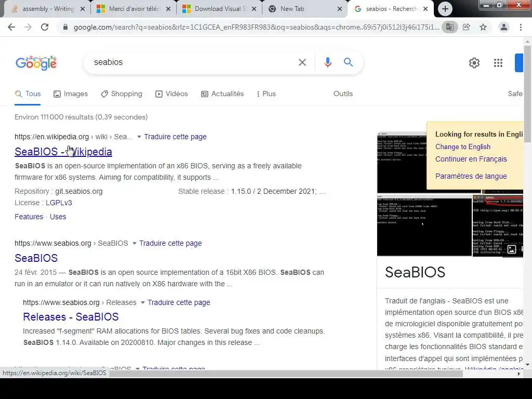The image size is (532, 399).
Task: Expand the Releases result options arrow
Action: point(142,303)
